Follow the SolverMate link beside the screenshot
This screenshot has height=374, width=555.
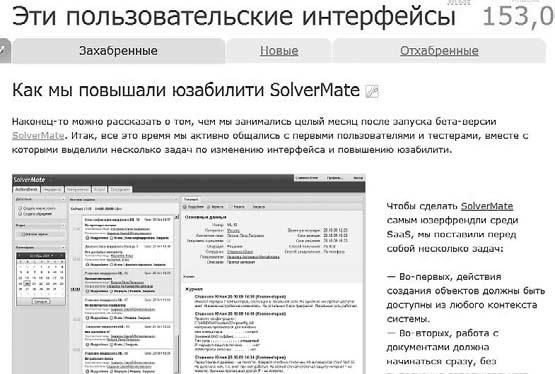click(x=487, y=206)
